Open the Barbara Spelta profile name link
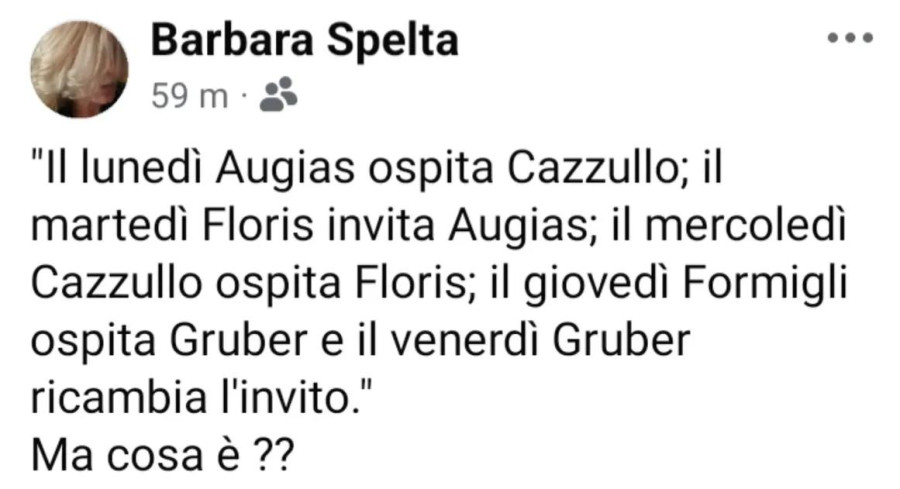This screenshot has width=900, height=489. point(305,41)
